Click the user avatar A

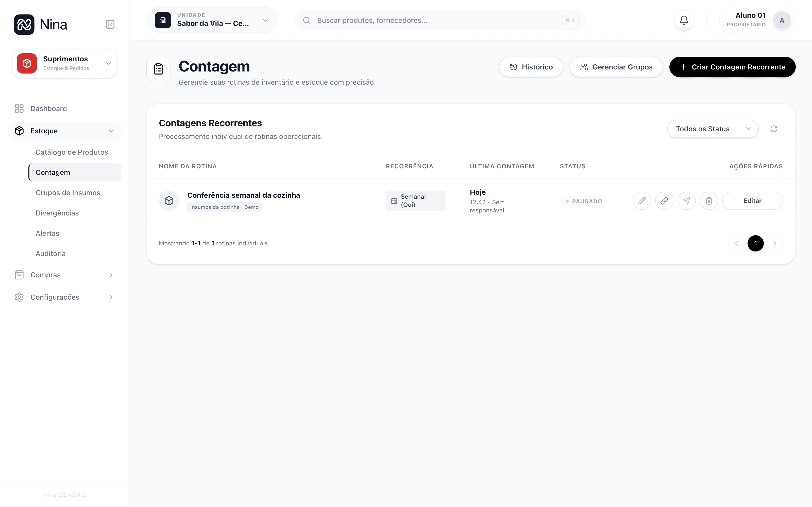coord(782,21)
